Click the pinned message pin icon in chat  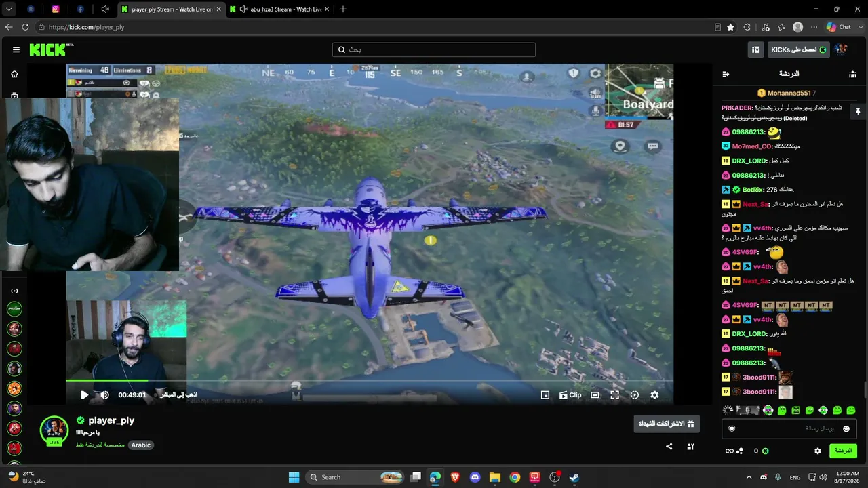point(857,111)
